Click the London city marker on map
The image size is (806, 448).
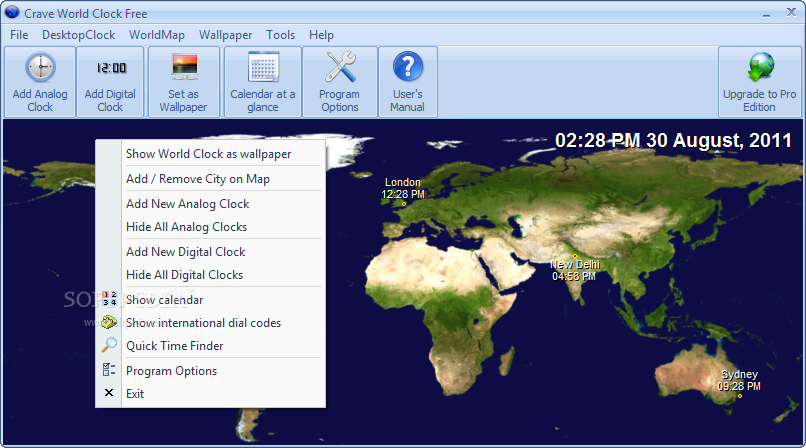coord(404,204)
